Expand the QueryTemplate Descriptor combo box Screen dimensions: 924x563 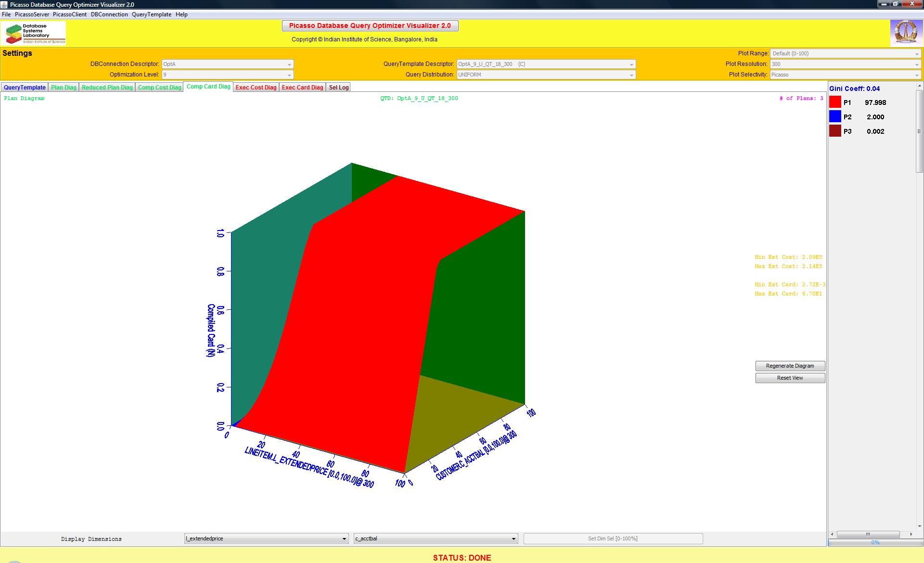tap(546, 64)
